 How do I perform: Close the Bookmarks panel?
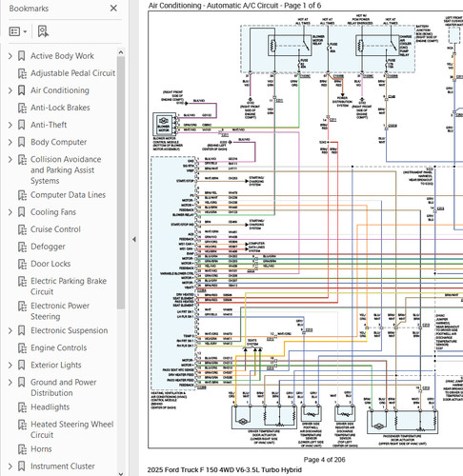click(x=113, y=9)
